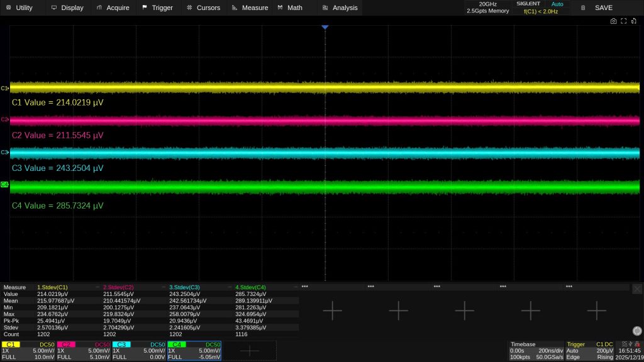Image resolution: width=644 pixels, height=362 pixels.
Task: Toggle channel C3 cyan label box
Action: [121, 344]
